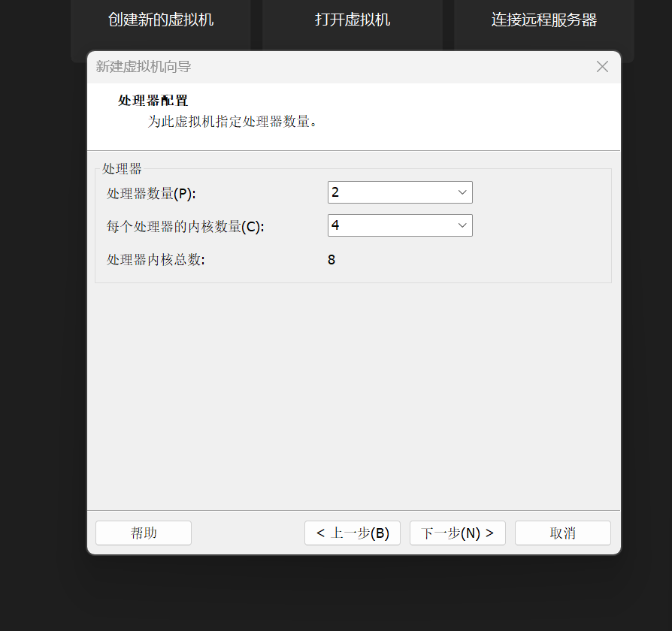Click the 处理器内核总数 label

(156, 260)
